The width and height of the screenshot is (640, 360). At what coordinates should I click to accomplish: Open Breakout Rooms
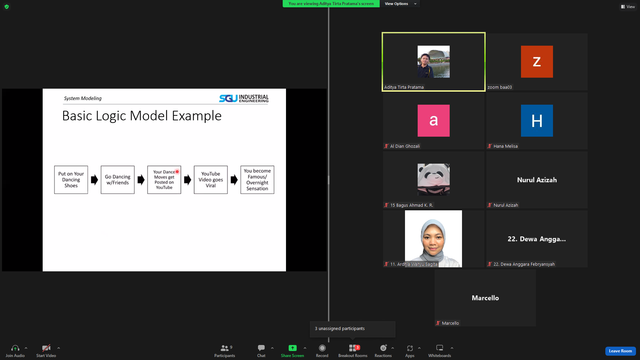[x=353, y=350]
